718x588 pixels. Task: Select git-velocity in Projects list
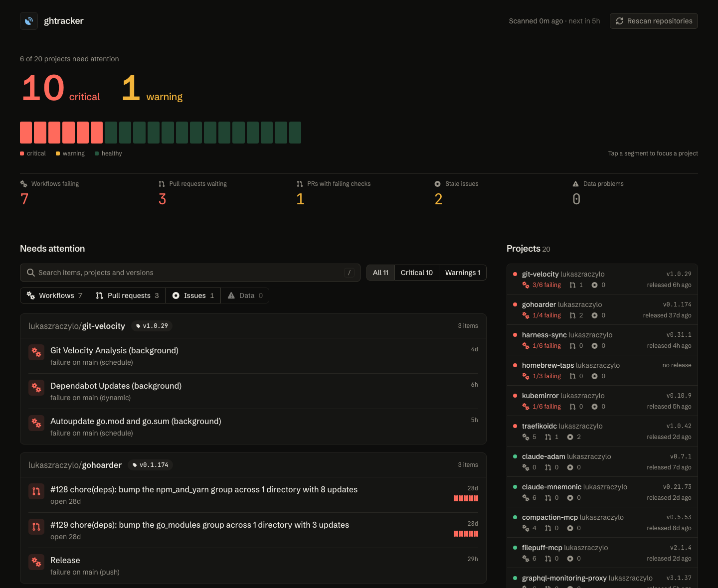[x=602, y=279]
